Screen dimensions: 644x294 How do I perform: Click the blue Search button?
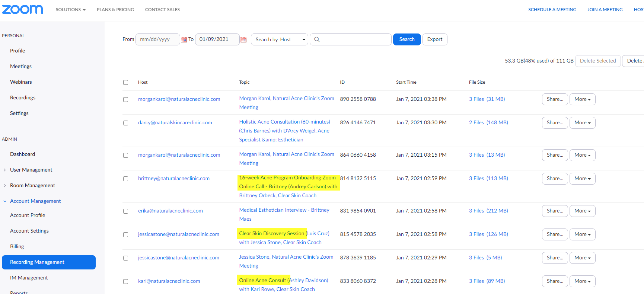click(x=407, y=39)
